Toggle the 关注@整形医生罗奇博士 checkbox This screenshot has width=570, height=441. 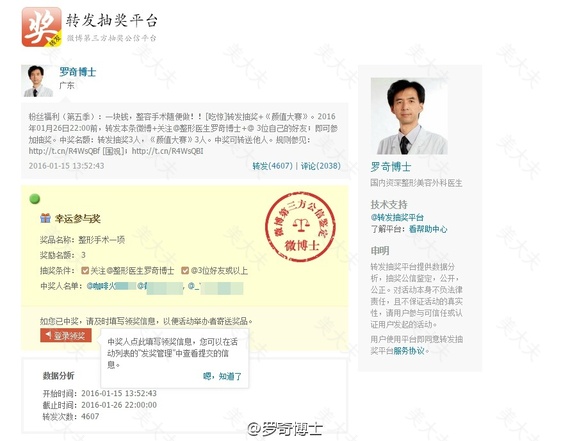pos(85,270)
